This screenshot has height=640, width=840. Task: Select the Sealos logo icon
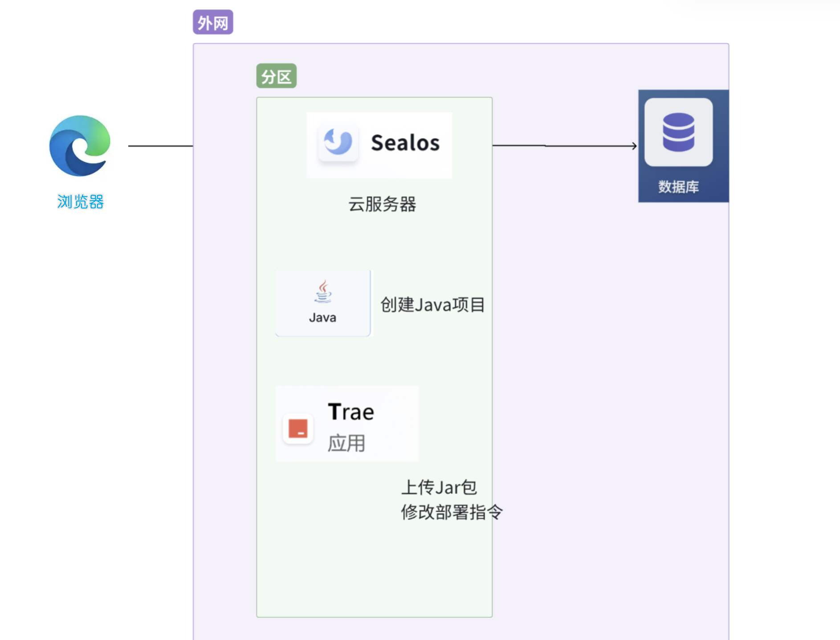(x=338, y=142)
